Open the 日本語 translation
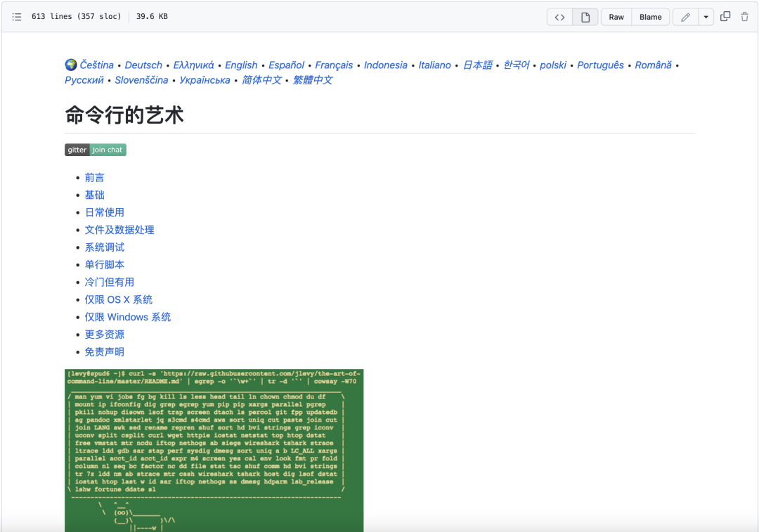 click(x=477, y=65)
